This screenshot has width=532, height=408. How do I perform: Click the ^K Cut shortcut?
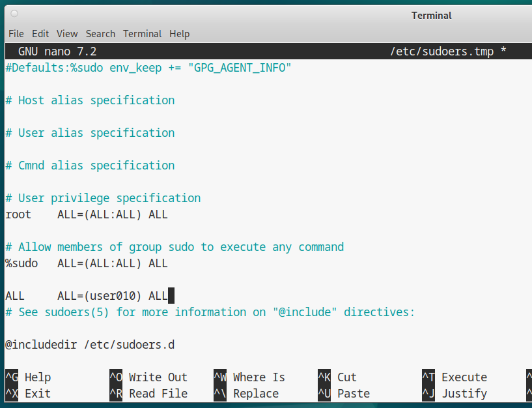[x=337, y=377]
